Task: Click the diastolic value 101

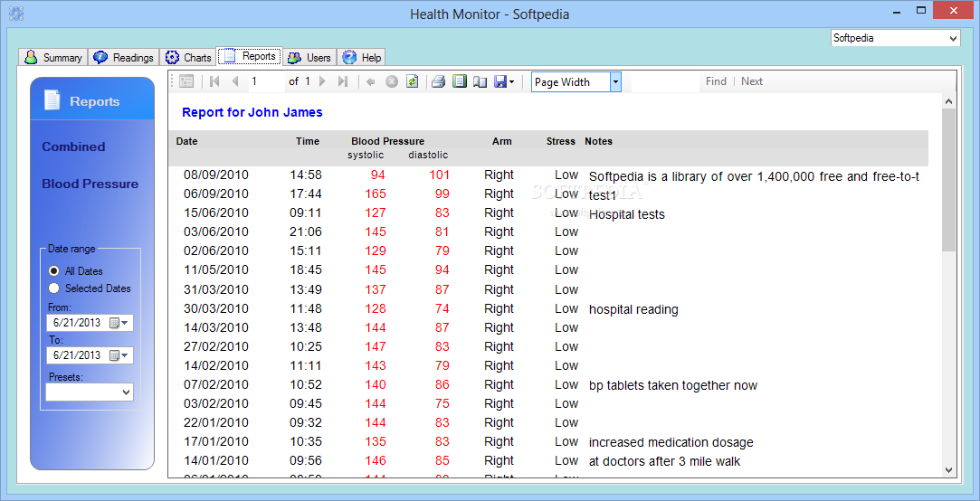Action: point(439,175)
